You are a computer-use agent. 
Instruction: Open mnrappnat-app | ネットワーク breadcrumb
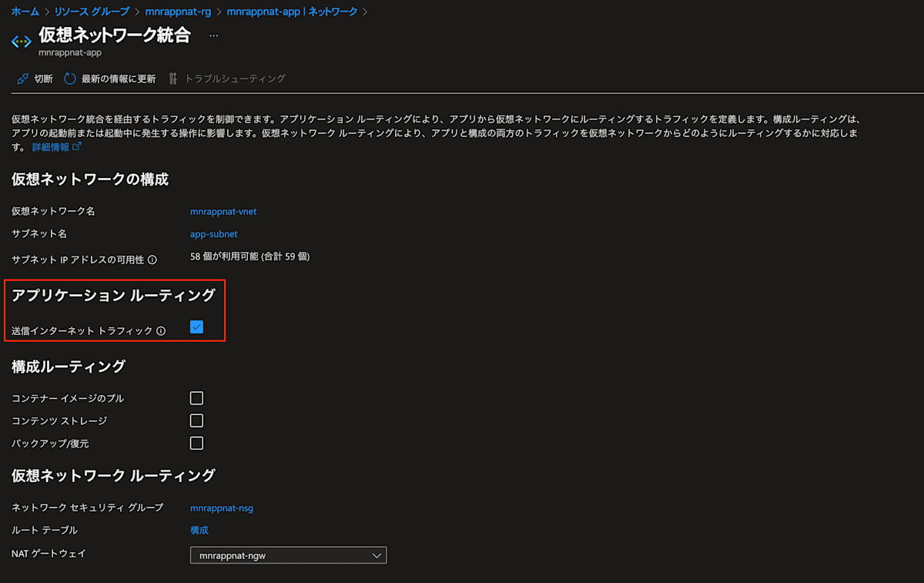point(293,12)
